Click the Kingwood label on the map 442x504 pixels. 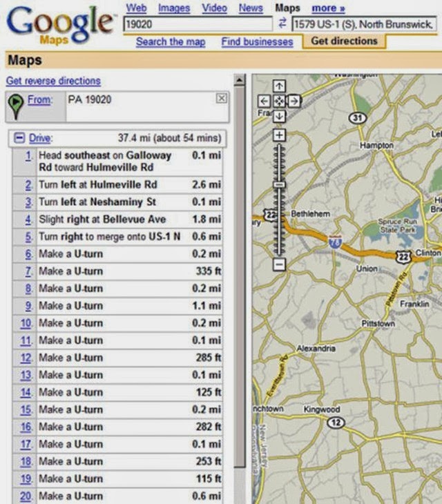click(322, 409)
